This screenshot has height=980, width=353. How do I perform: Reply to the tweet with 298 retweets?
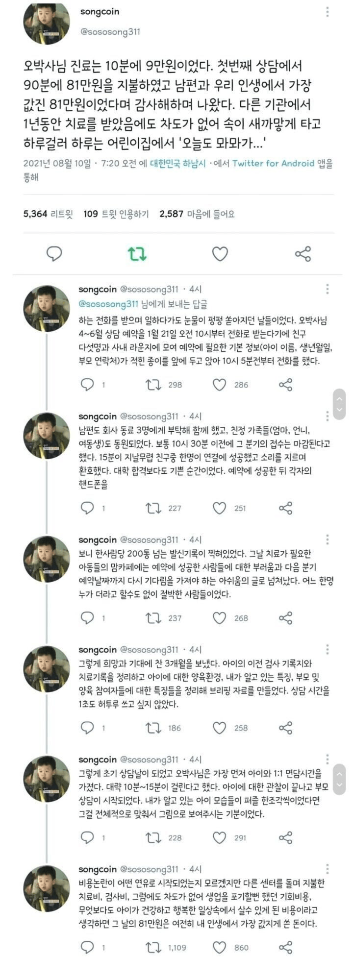pos(87,385)
